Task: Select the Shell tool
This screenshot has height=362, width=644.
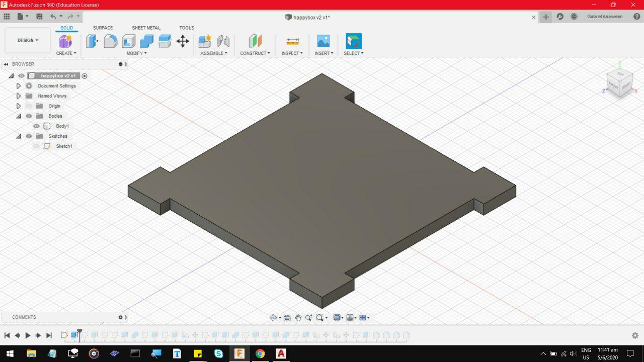Action: [129, 41]
